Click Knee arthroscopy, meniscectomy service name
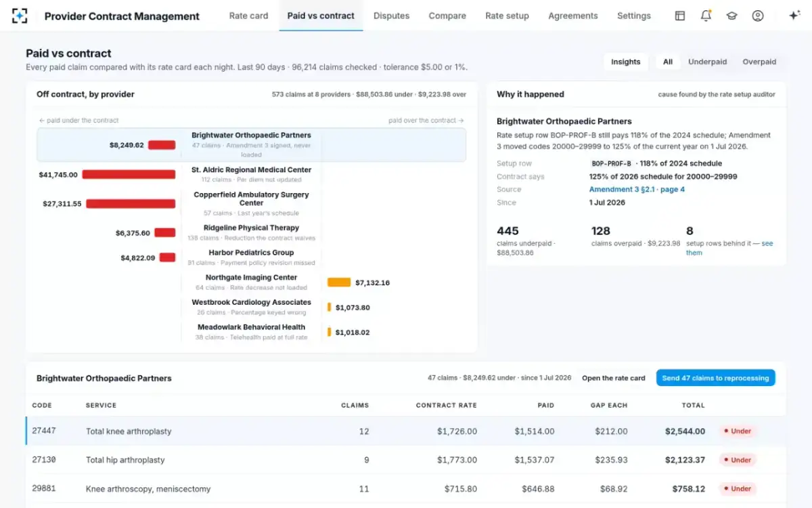 (x=148, y=489)
